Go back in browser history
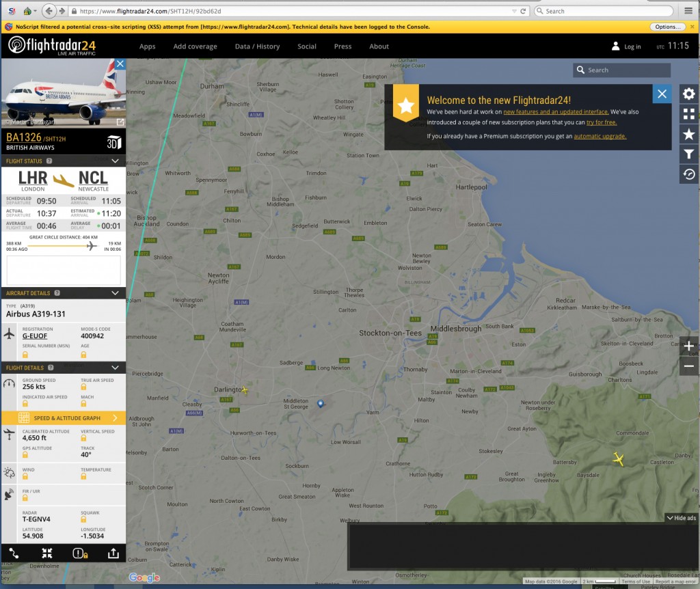 click(49, 11)
